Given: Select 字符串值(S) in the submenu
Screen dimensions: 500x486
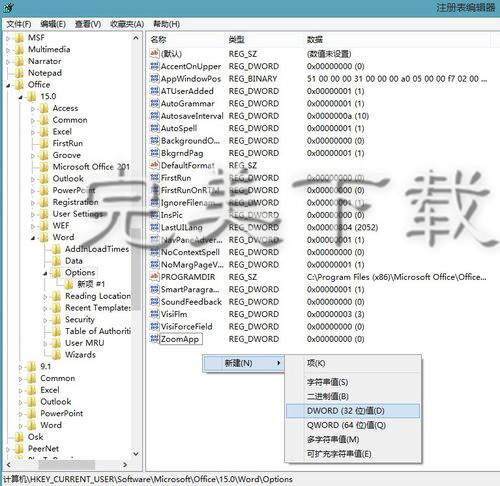Looking at the screenshot, I should click(x=353, y=382).
